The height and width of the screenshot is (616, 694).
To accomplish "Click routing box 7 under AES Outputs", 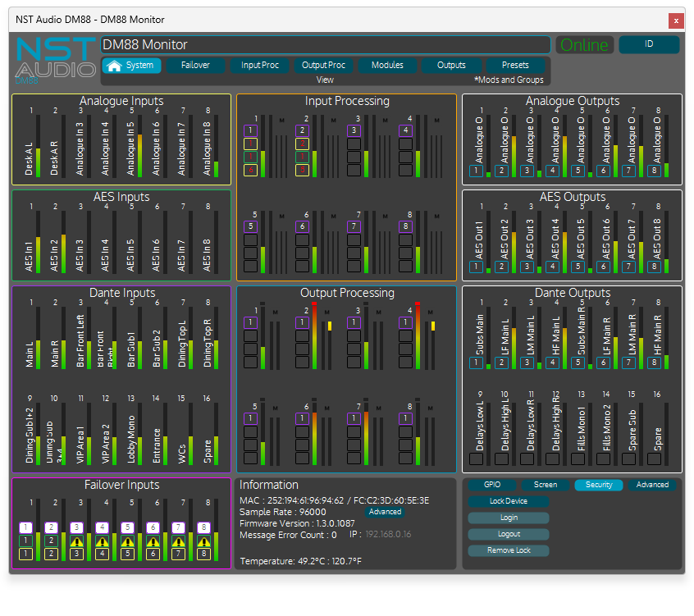I will [x=628, y=267].
